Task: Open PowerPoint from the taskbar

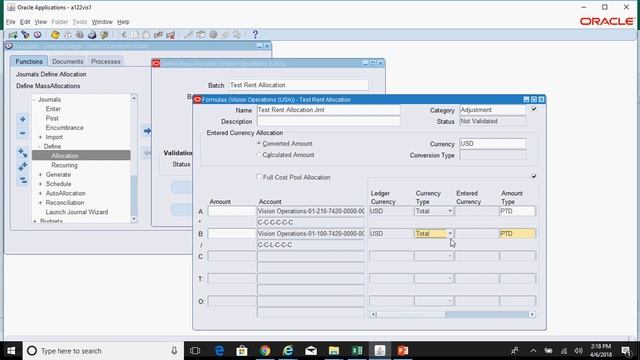Action: (403, 351)
